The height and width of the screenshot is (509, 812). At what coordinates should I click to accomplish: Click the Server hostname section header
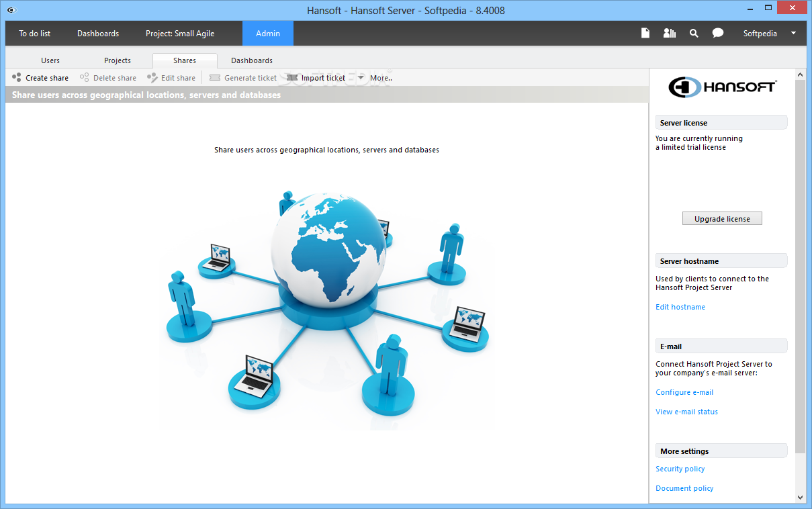click(x=721, y=261)
